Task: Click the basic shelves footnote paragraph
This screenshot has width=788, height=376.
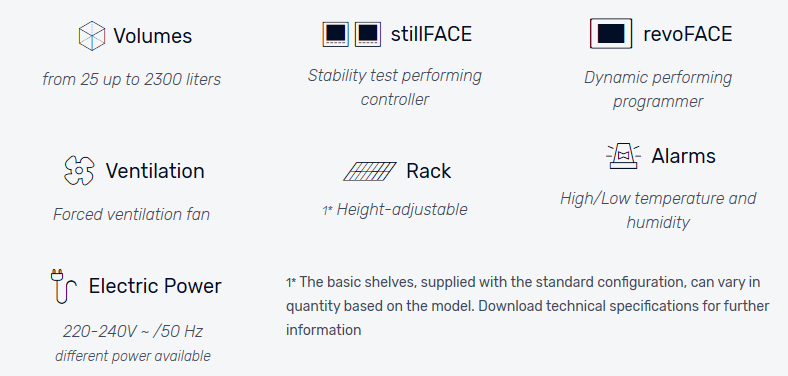Action: [528, 306]
